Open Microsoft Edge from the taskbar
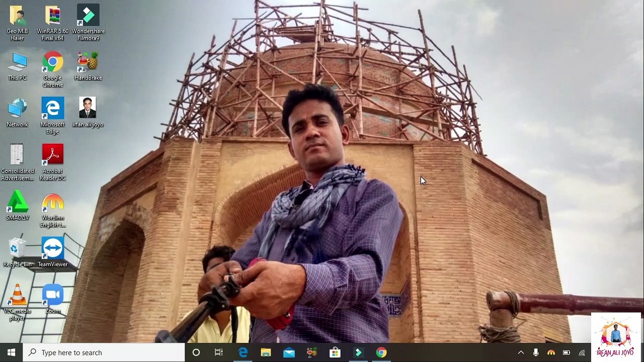Viewport: 644px width, 362px height. pyautogui.click(x=243, y=352)
